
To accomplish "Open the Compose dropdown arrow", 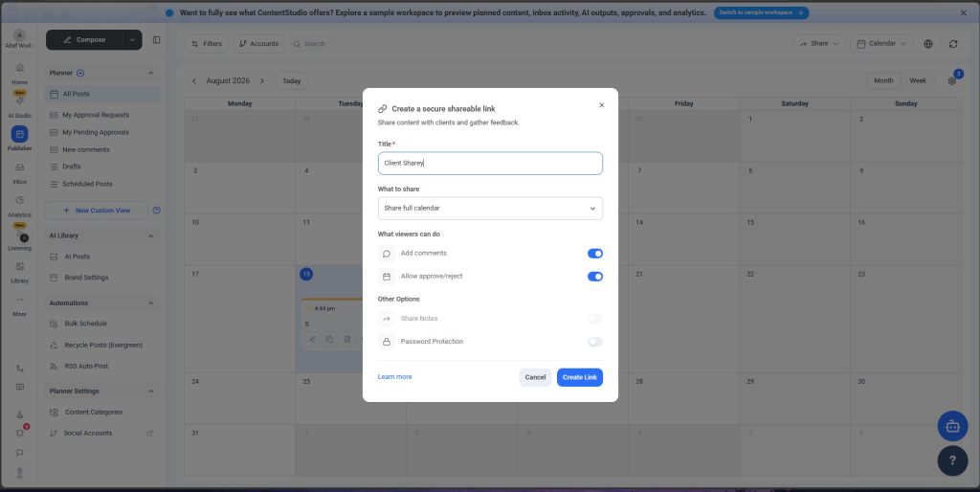I will 132,40.
